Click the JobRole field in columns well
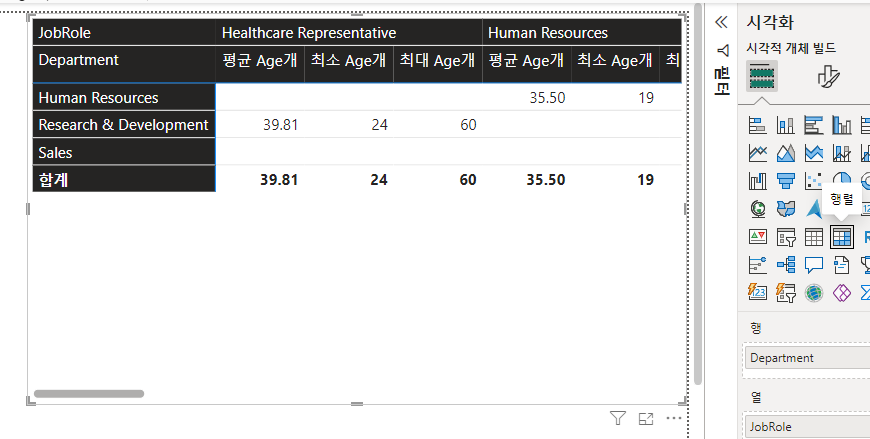The image size is (870, 439). 806,427
